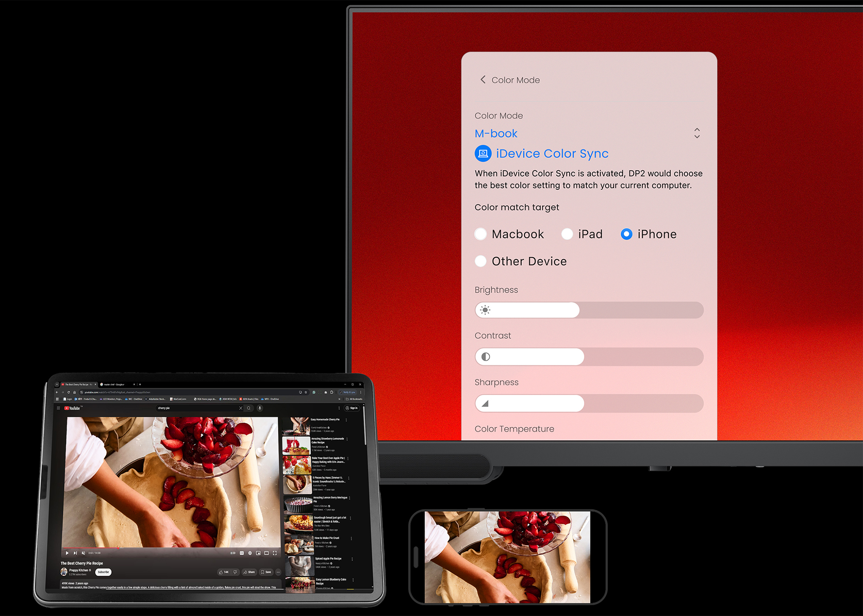Click the iDevice Color Sync laptop icon
The height and width of the screenshot is (616, 863).
click(x=483, y=154)
